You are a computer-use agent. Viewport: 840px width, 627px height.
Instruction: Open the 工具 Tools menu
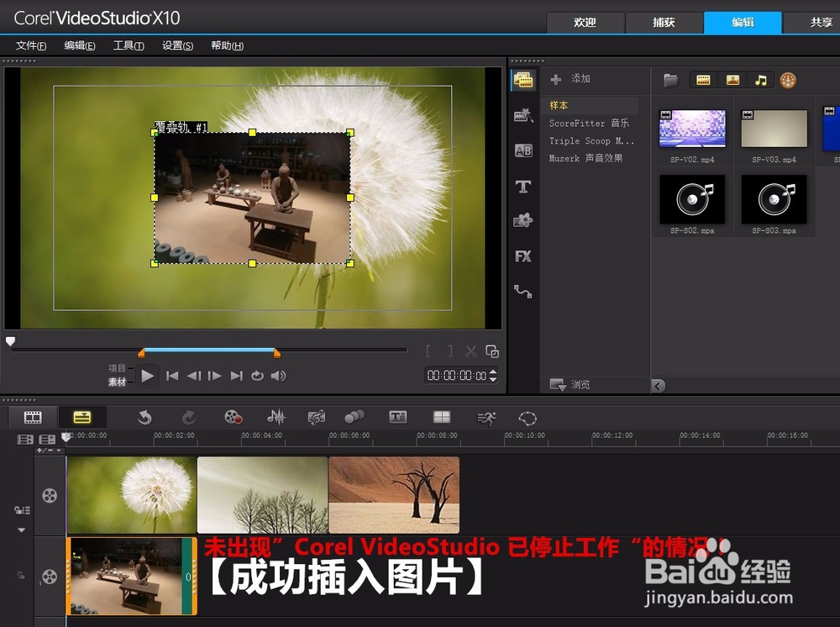[x=129, y=45]
